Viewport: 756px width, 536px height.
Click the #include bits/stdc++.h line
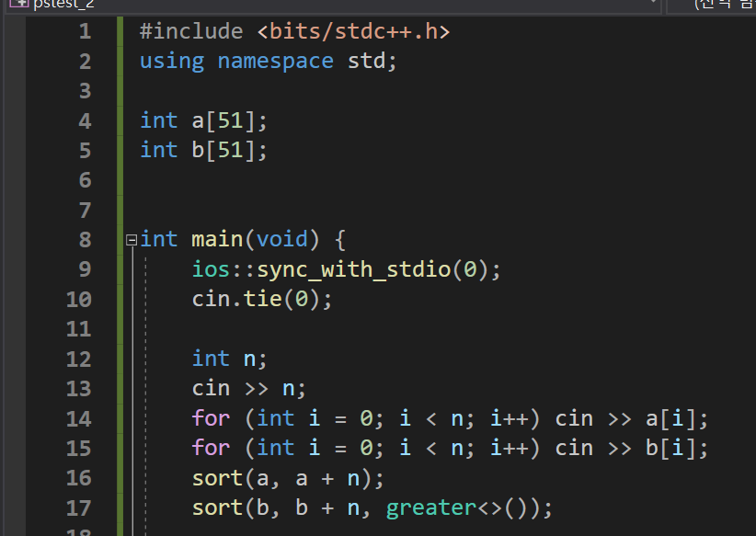point(294,32)
